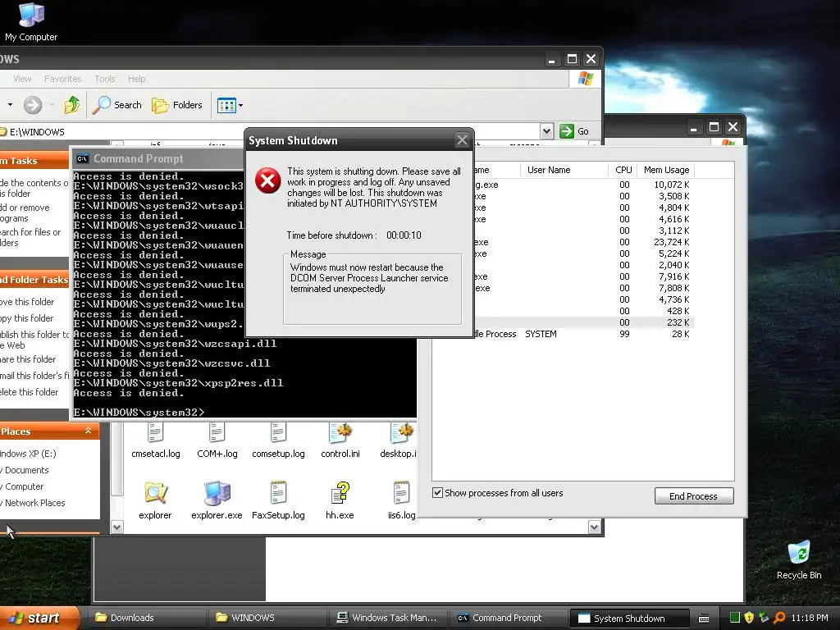Image resolution: width=840 pixels, height=630 pixels.
Task: Sort processes by CPU column
Action: tap(623, 171)
